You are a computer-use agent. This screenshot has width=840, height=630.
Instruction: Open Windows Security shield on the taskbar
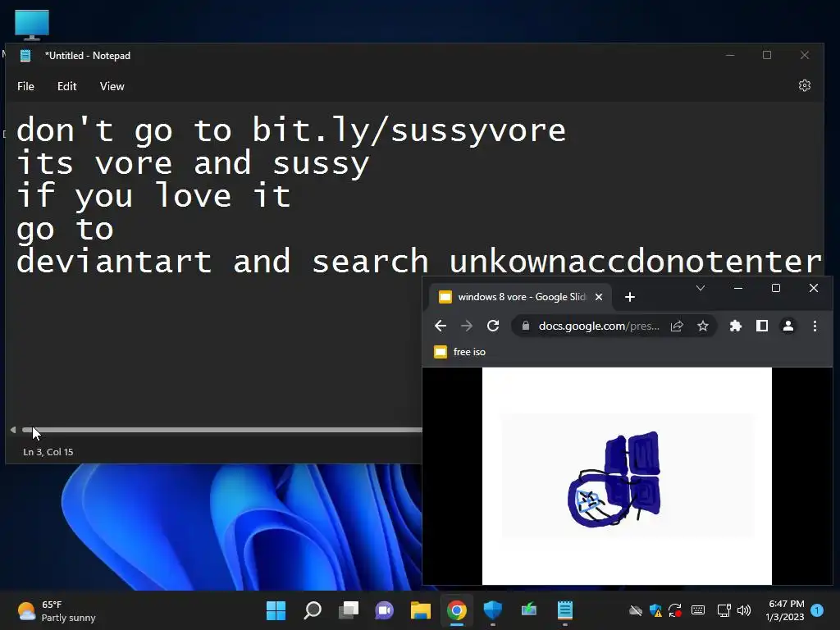coord(492,610)
